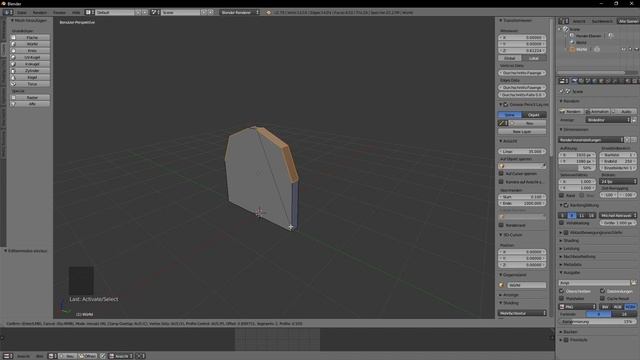The width and height of the screenshot is (640, 360).
Task: Open the Rendern menu in top bar
Action: 40,13
